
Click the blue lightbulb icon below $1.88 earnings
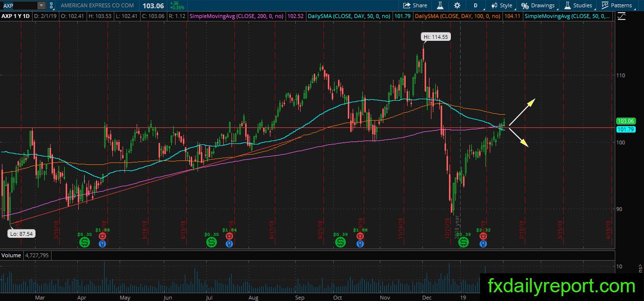tap(360, 244)
